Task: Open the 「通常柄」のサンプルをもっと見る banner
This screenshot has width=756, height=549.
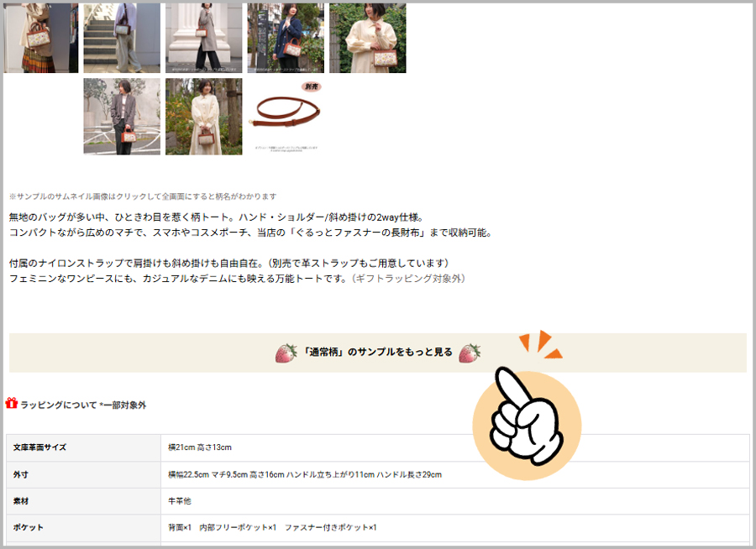Action: click(377, 353)
